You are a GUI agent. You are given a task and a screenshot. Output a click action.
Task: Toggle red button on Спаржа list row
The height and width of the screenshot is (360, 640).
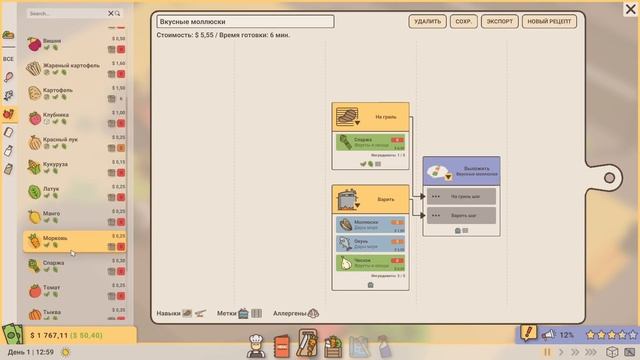(121, 271)
